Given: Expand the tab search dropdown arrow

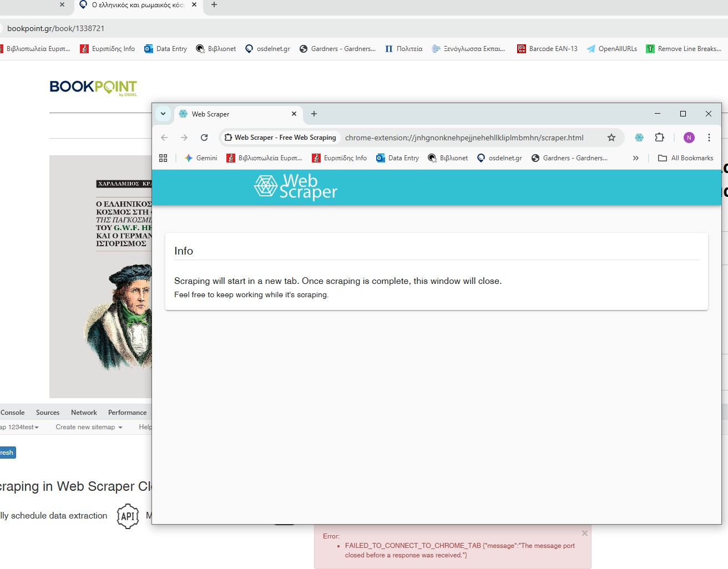Looking at the screenshot, I should click(x=163, y=114).
